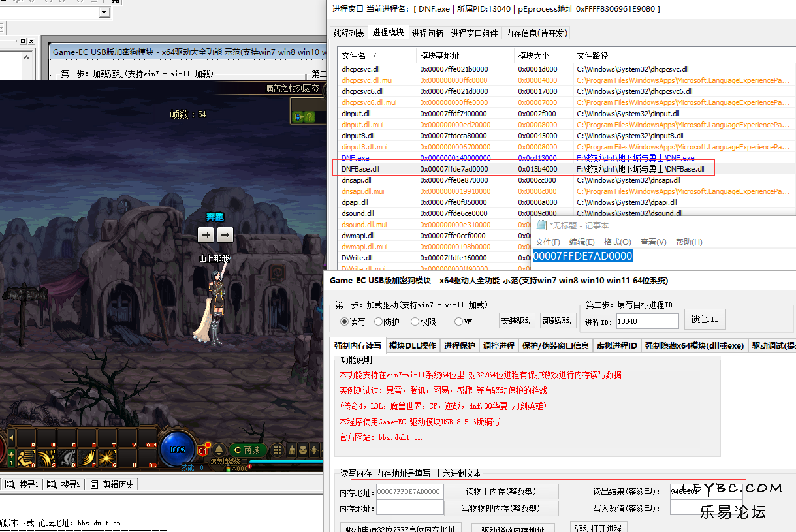Image resolution: width=796 pixels, height=532 pixels.
Task: Open the 商城 shop button in game
Action: pos(248,450)
